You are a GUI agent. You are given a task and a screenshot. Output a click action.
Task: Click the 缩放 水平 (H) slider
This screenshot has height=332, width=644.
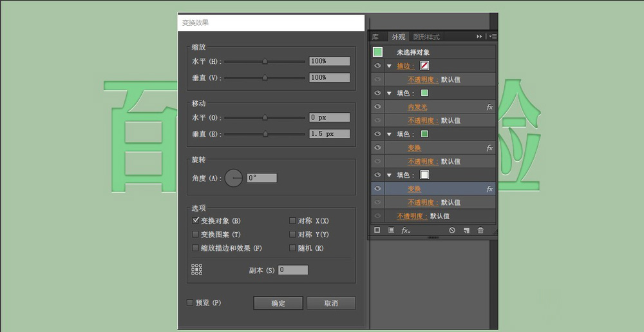[265, 61]
